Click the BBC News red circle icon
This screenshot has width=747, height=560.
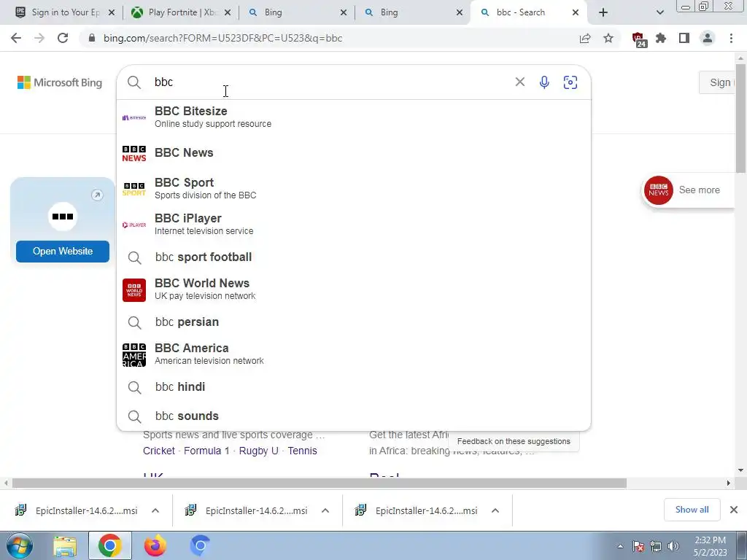pos(659,190)
